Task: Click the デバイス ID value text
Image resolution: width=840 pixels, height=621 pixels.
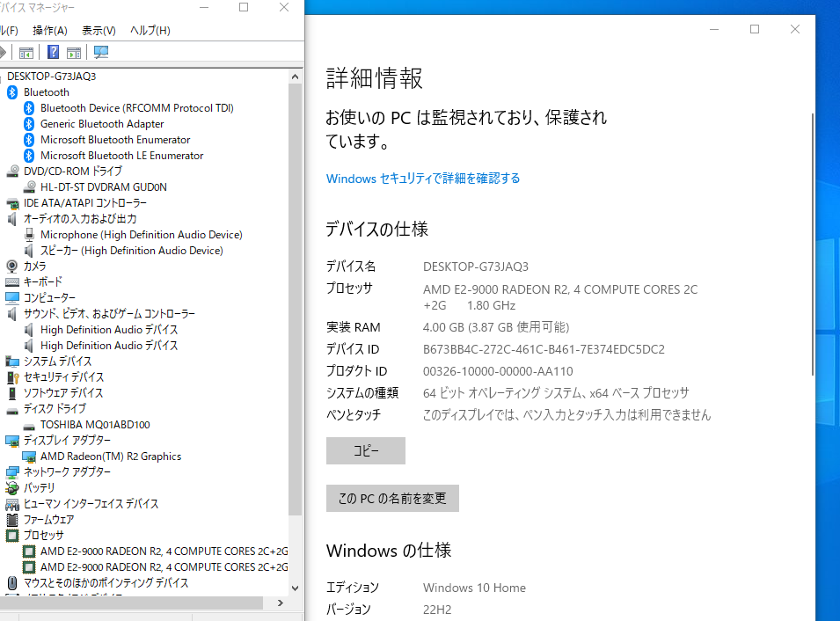Action: tap(544, 349)
